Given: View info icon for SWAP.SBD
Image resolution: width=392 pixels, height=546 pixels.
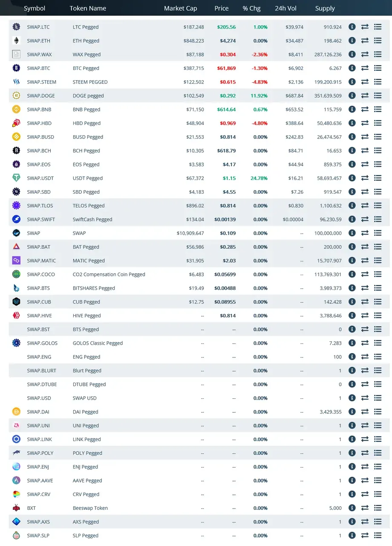Looking at the screenshot, I should click(x=352, y=192).
